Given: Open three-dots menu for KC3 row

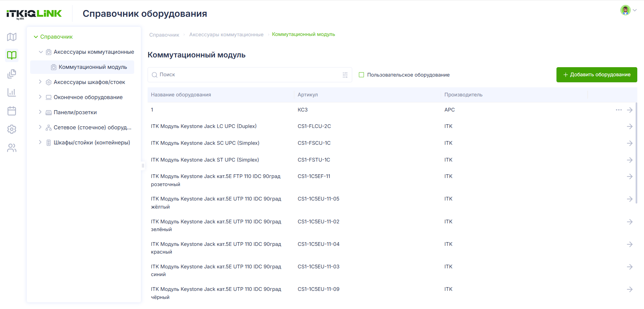Looking at the screenshot, I should click(619, 110).
